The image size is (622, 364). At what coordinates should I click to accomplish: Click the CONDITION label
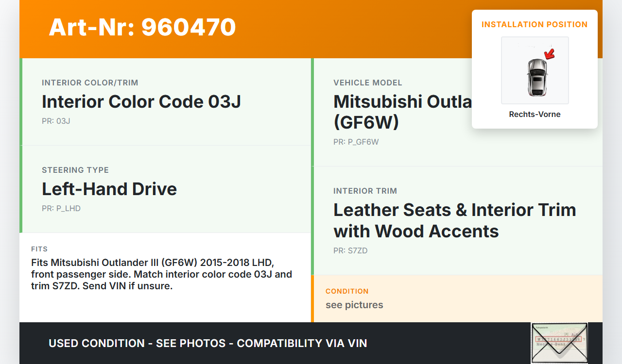[347, 291]
